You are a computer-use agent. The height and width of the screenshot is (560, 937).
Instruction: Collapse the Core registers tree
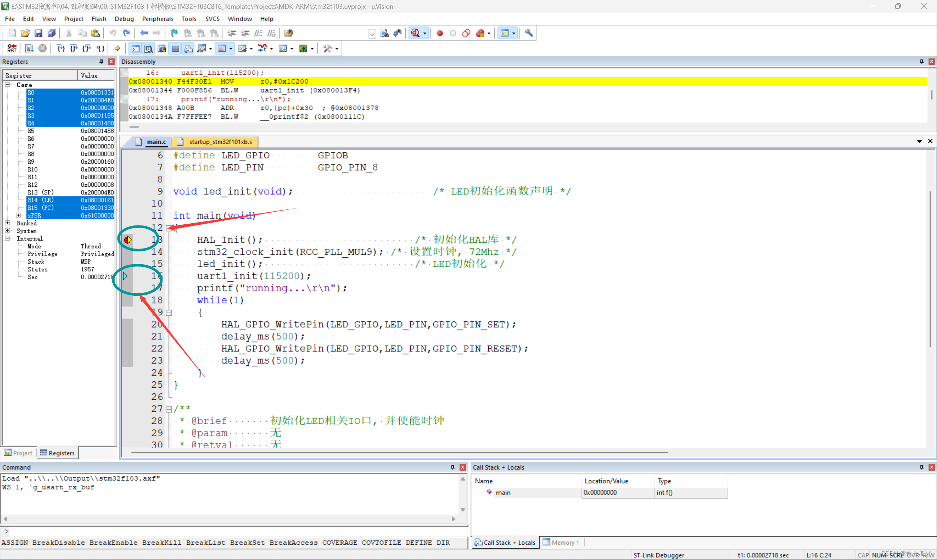pos(7,85)
